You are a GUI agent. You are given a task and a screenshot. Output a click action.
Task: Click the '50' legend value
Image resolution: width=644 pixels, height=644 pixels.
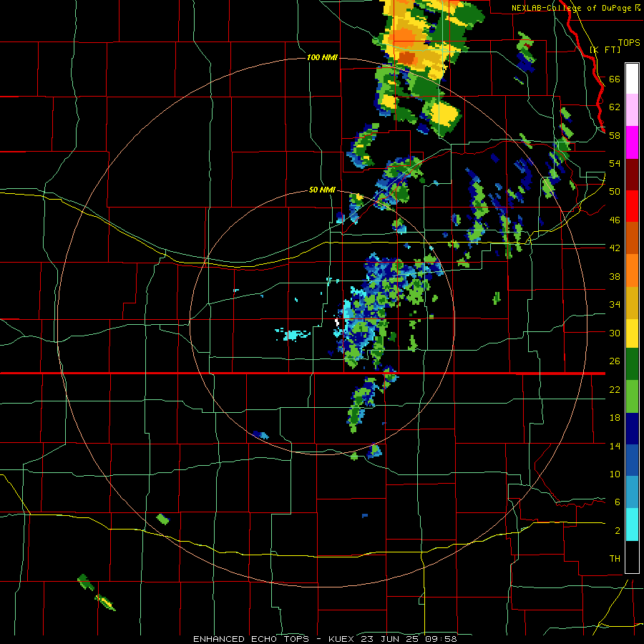[x=615, y=191]
